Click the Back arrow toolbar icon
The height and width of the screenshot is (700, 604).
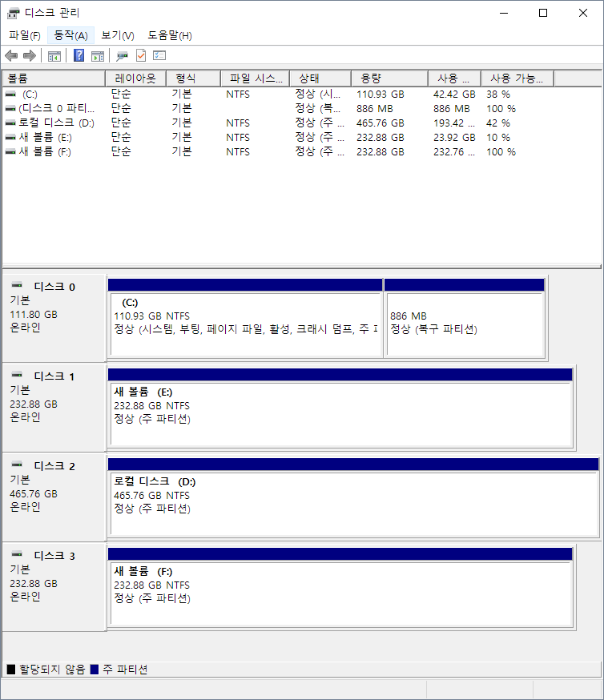click(x=11, y=55)
